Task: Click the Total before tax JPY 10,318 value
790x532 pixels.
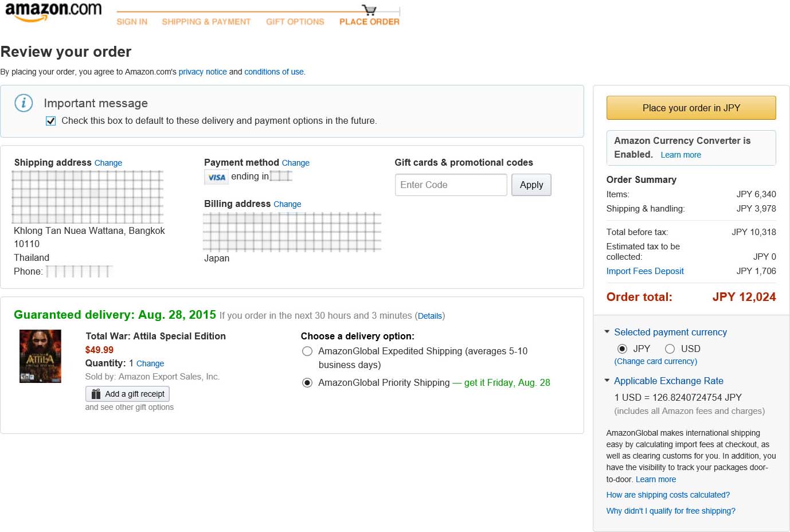Action: [x=754, y=232]
